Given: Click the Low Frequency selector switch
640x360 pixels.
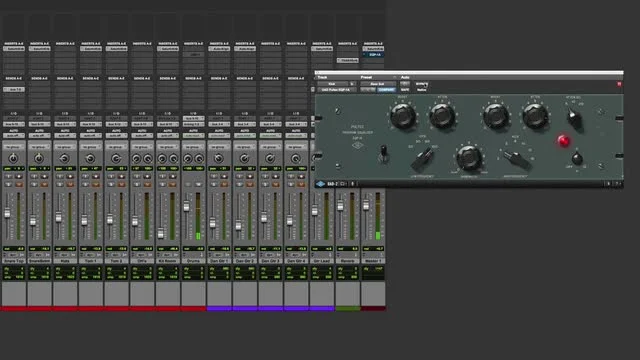Looking at the screenshot, I should [x=422, y=158].
